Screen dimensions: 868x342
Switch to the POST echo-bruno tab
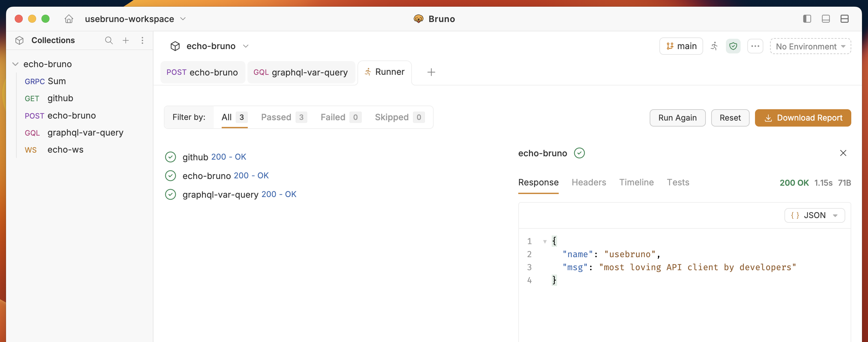202,72
